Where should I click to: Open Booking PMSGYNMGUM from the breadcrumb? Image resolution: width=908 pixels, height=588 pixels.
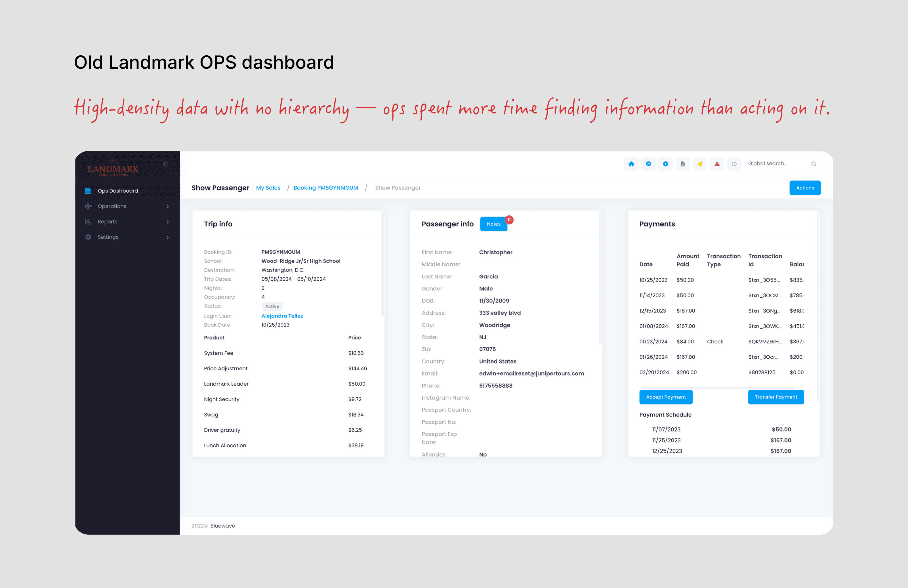coord(326,187)
